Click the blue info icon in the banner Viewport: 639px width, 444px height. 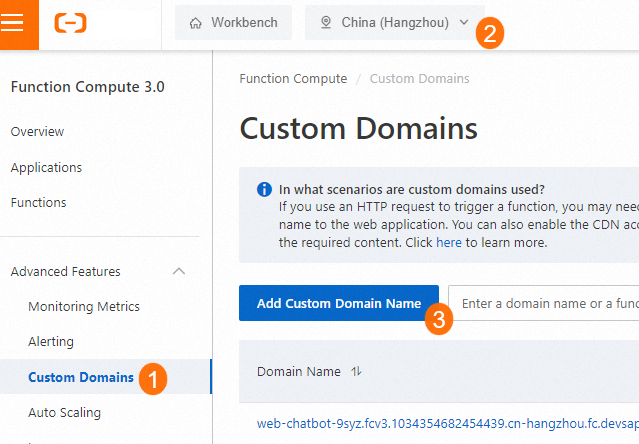pyautogui.click(x=264, y=189)
